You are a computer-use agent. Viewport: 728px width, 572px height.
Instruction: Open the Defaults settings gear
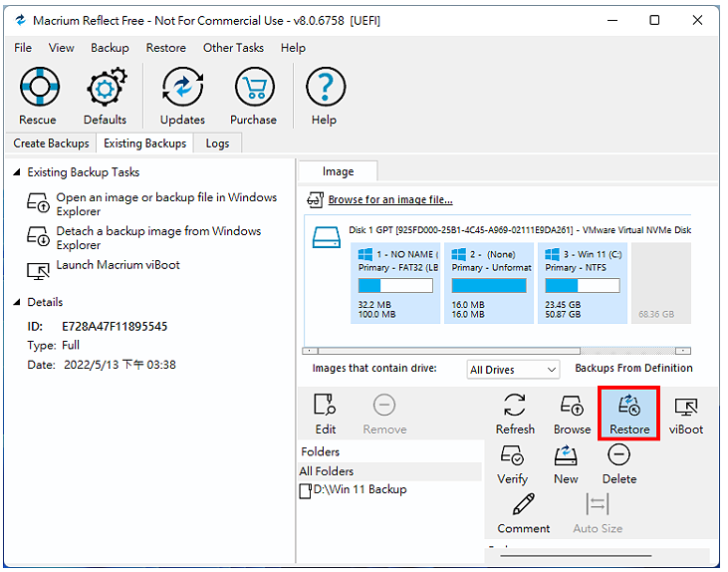coord(106,97)
